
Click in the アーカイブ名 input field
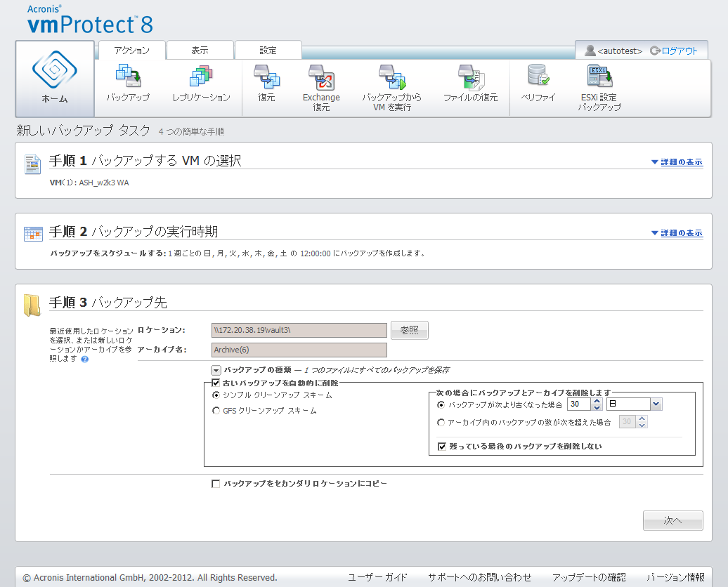point(299,350)
